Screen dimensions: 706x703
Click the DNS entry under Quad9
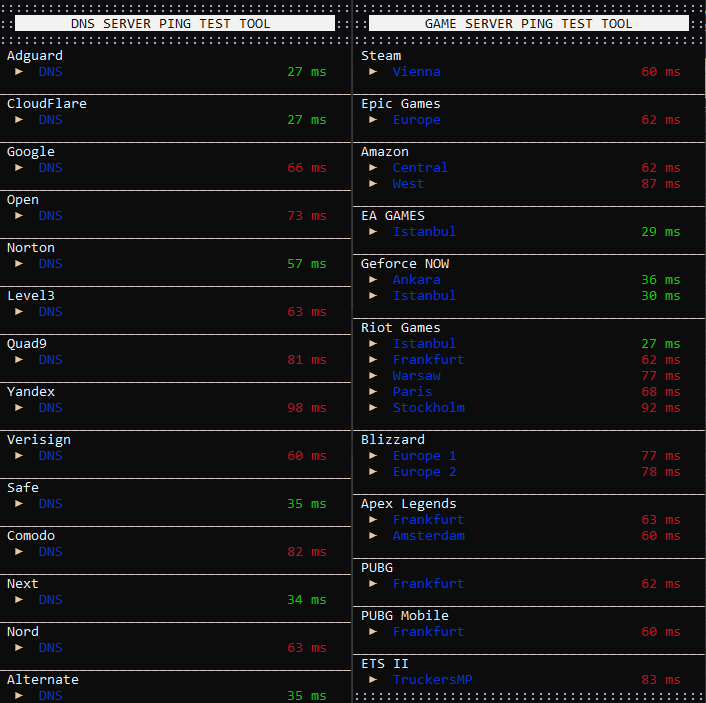50,359
